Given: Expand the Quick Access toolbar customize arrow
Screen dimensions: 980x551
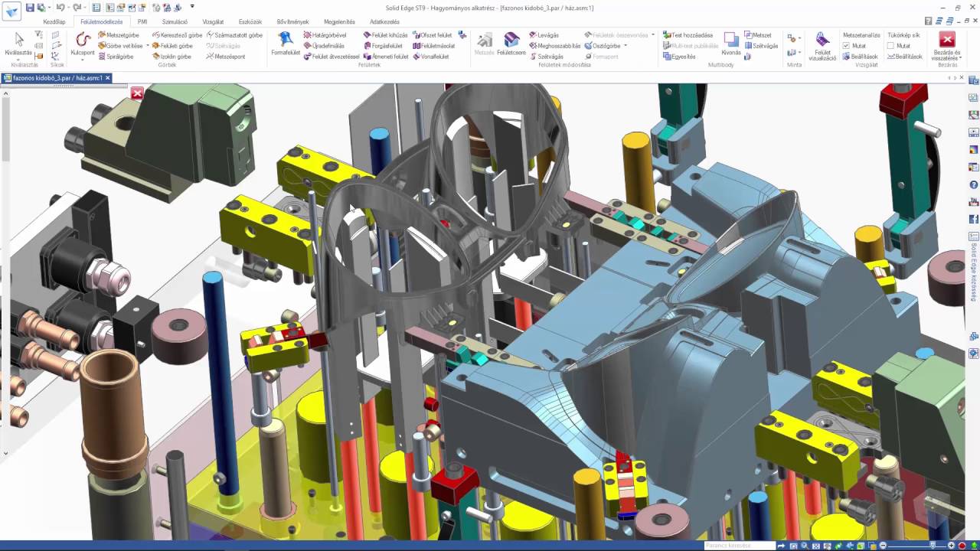Looking at the screenshot, I should pos(191,7).
